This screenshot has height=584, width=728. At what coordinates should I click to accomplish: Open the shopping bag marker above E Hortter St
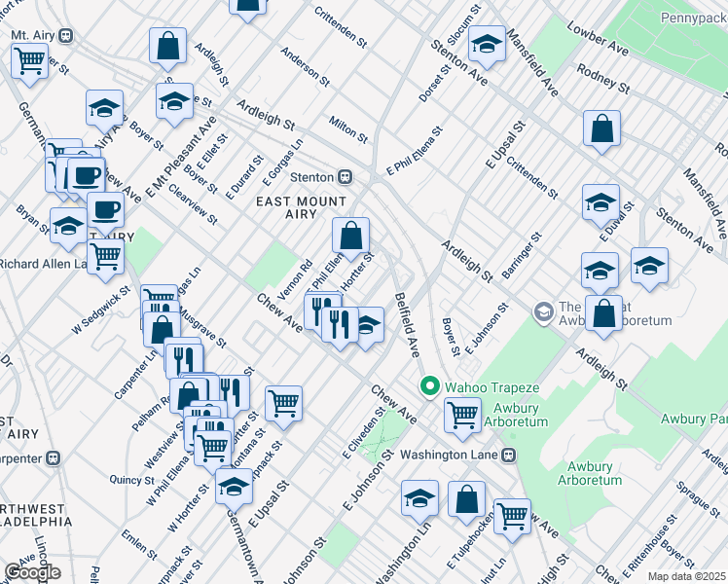(x=350, y=237)
